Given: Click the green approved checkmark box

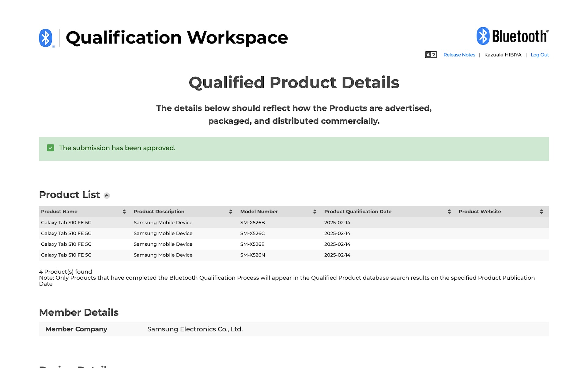Looking at the screenshot, I should 51,148.
